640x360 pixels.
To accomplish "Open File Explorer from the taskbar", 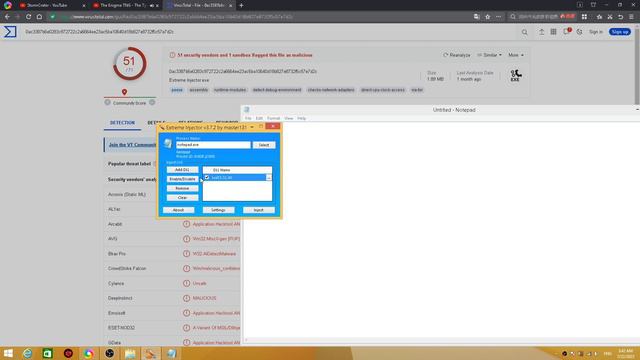I will [130, 353].
